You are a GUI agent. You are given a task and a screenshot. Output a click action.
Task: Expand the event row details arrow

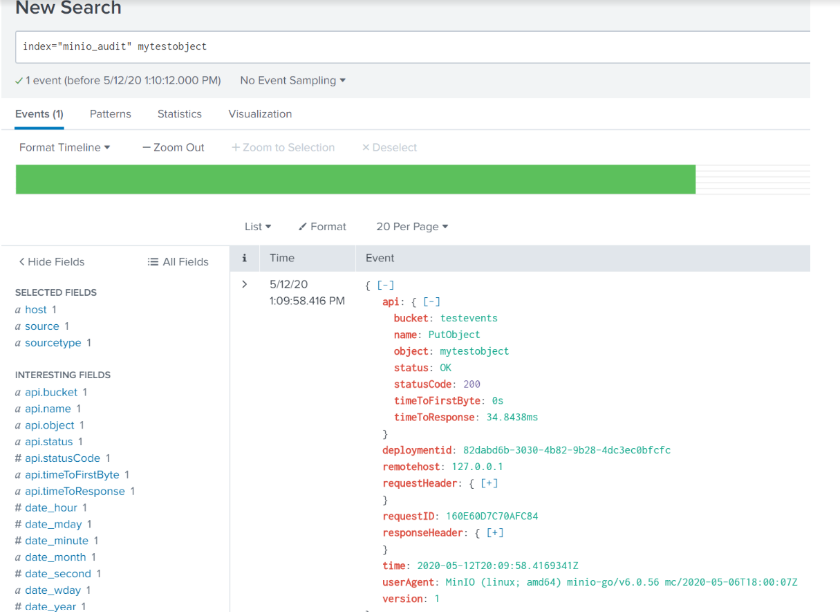[x=244, y=284]
